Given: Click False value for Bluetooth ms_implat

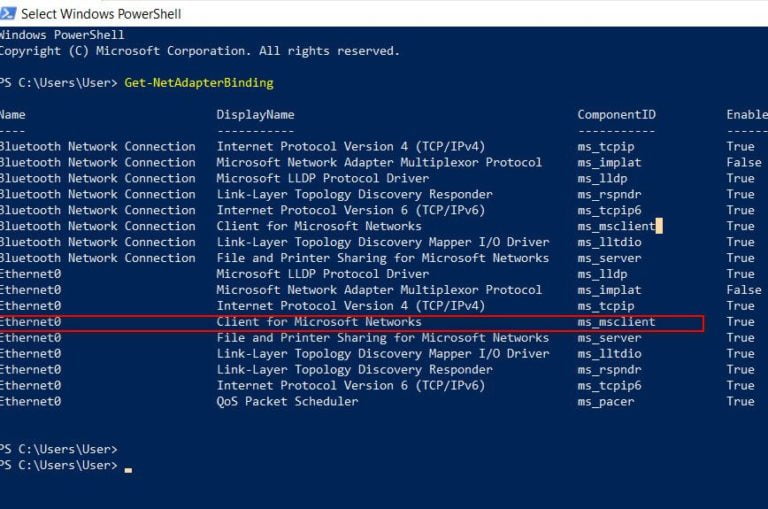Looking at the screenshot, I should pyautogui.click(x=744, y=162).
